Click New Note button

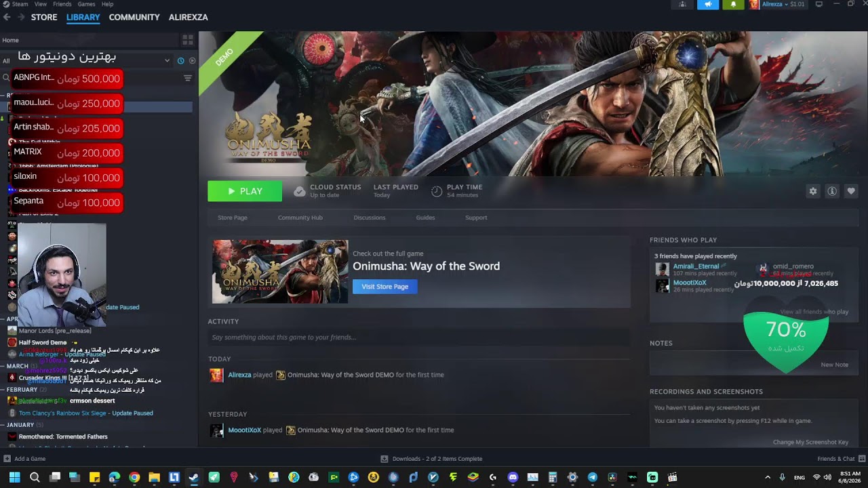pos(835,365)
